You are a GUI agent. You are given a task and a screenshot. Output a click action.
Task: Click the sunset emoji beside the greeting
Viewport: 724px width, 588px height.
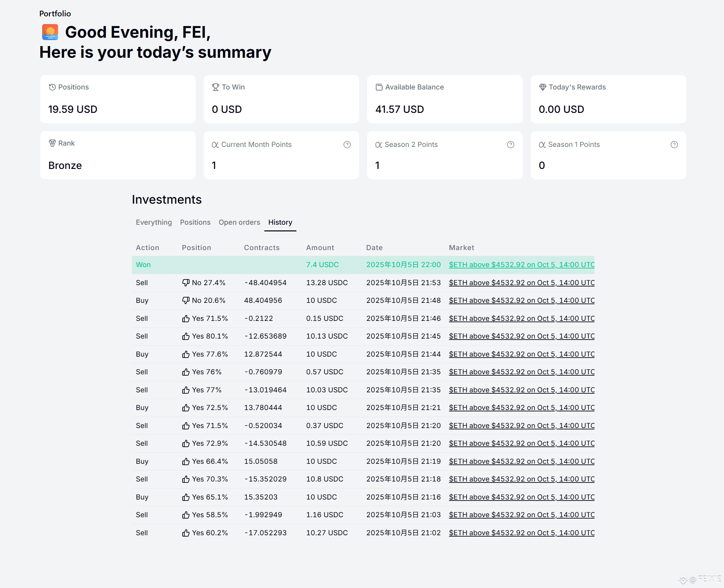click(x=50, y=32)
